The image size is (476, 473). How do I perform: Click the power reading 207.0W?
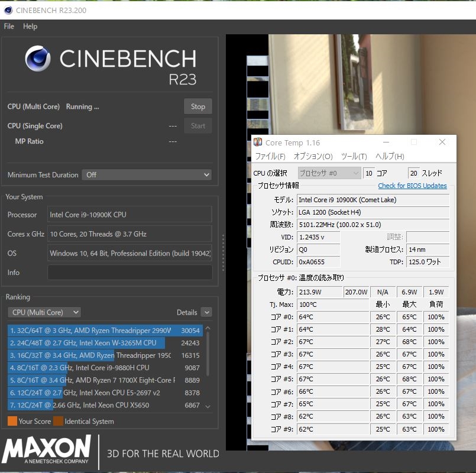tap(356, 292)
